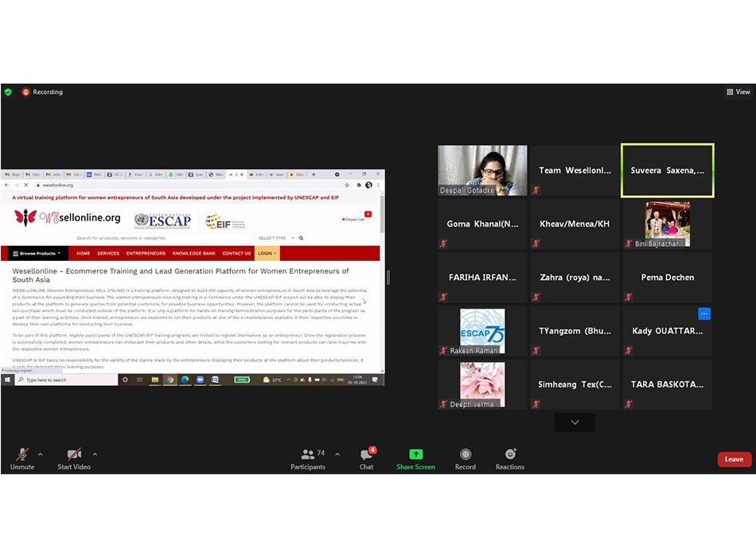
Task: Show more participants with the down chevron
Action: pos(575,423)
